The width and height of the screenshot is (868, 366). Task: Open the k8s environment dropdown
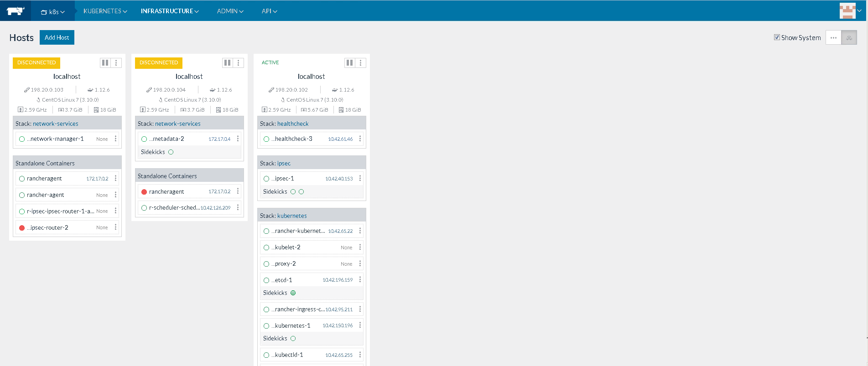(x=53, y=12)
